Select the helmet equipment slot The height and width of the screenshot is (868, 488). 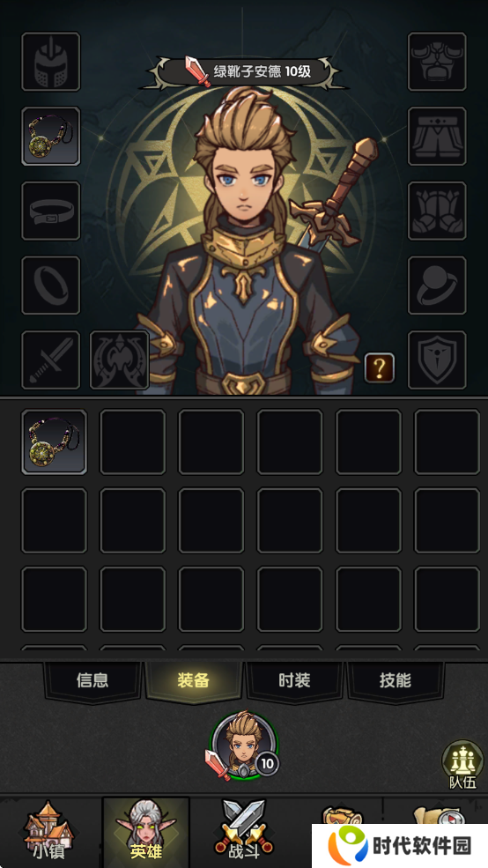[51, 62]
